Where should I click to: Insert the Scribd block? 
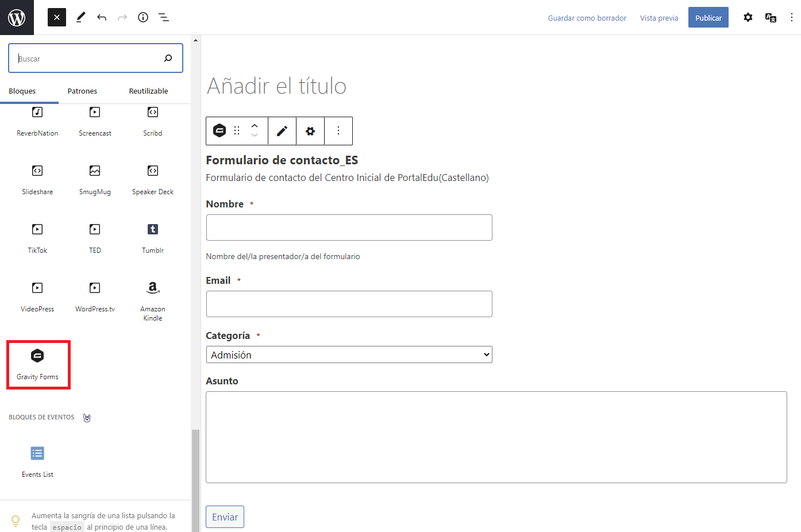click(x=153, y=122)
